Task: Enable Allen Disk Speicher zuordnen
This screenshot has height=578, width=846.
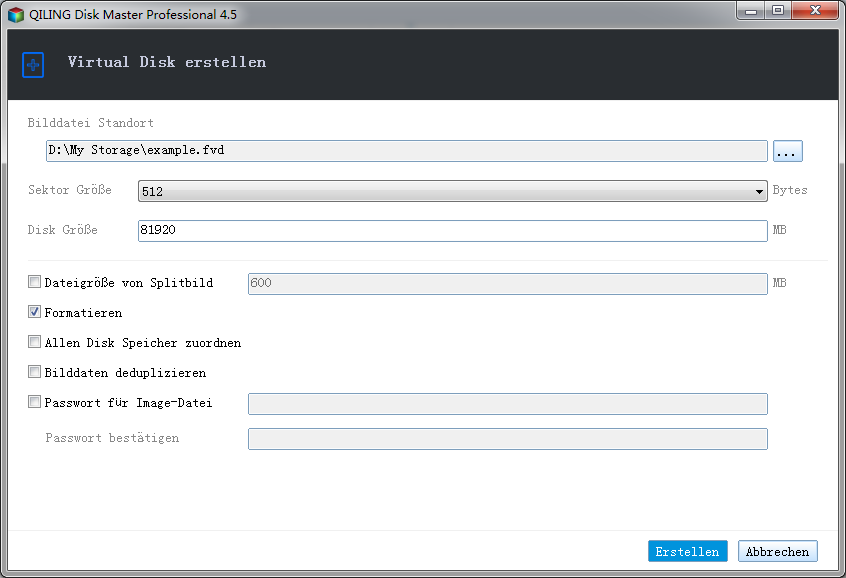Action: coord(35,342)
